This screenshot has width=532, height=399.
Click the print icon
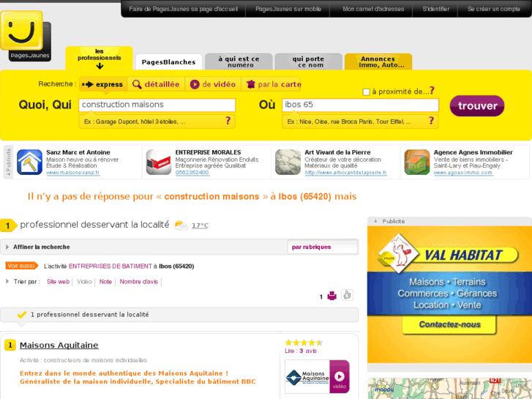[x=331, y=296]
